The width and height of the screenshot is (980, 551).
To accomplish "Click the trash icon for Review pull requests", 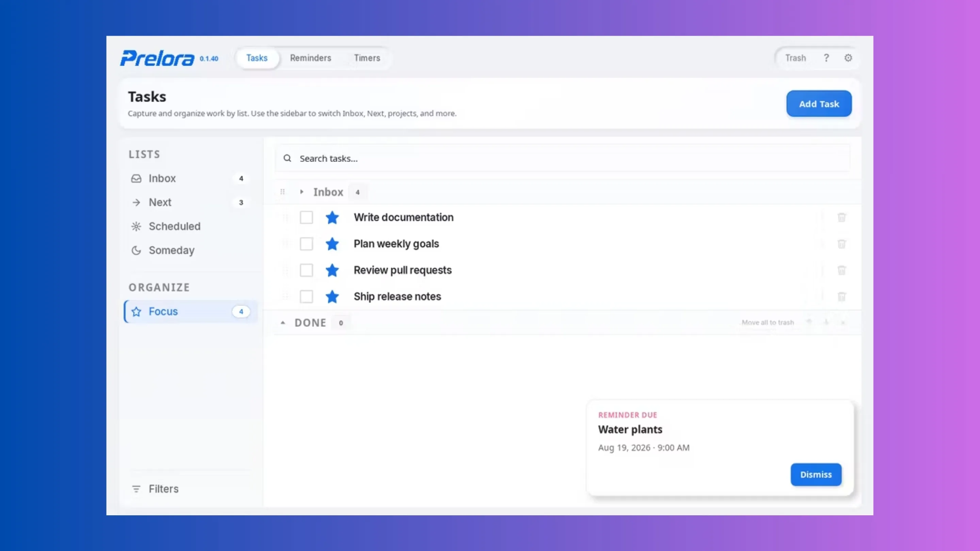I will [842, 270].
